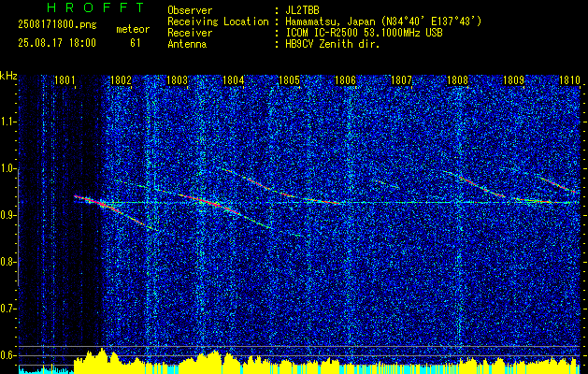
Task: Click the 'Receiving Location' label
Action: (218, 22)
